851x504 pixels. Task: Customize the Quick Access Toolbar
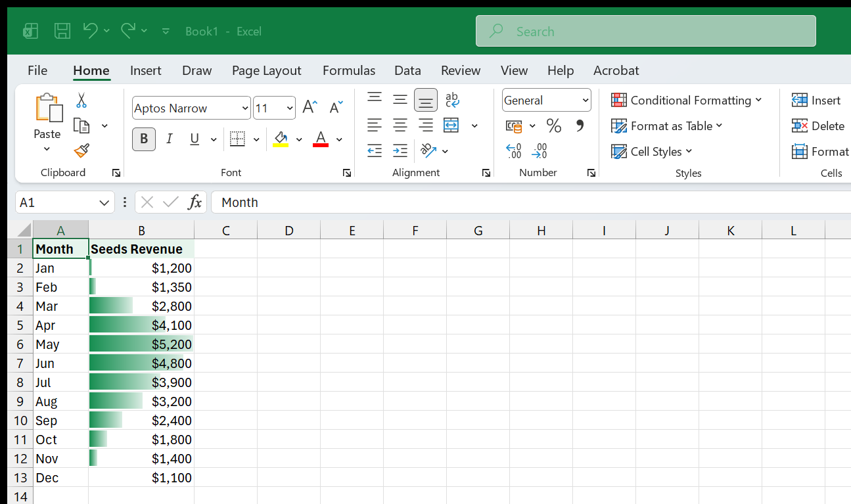(166, 31)
